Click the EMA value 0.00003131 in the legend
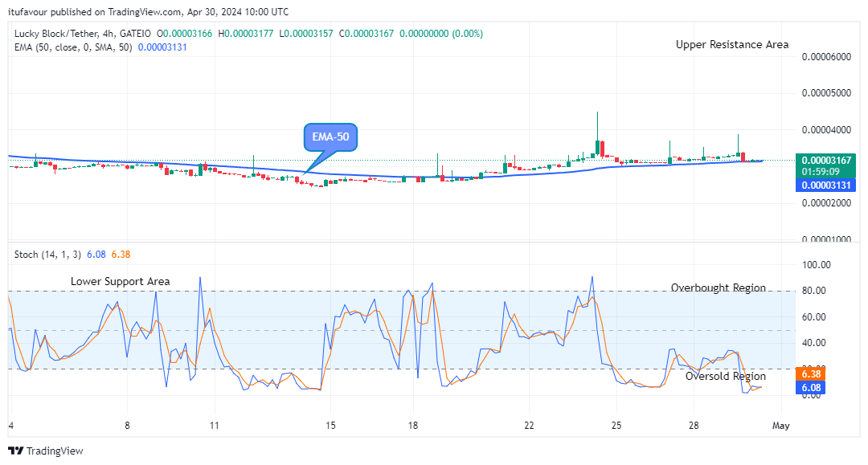 tap(162, 47)
